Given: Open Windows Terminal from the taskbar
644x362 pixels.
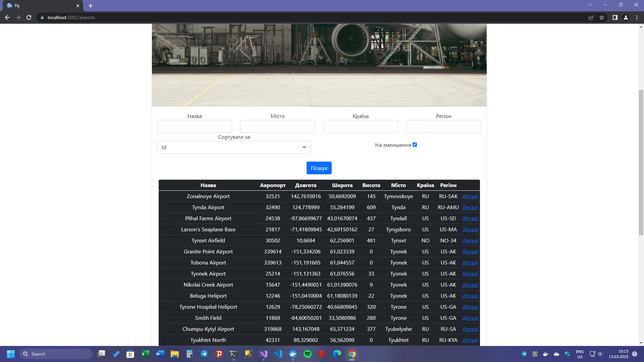Looking at the screenshot, I should (x=234, y=354).
